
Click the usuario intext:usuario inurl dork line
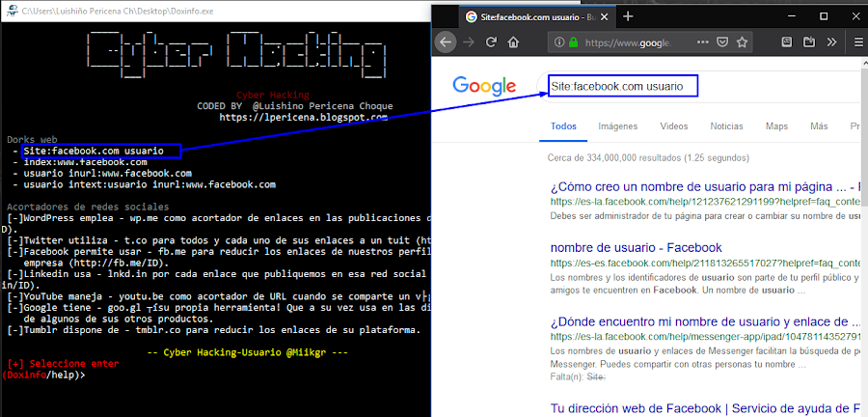coord(149,184)
